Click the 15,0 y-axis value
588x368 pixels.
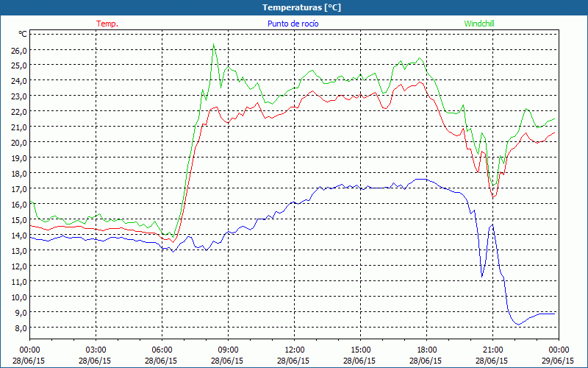(x=19, y=219)
